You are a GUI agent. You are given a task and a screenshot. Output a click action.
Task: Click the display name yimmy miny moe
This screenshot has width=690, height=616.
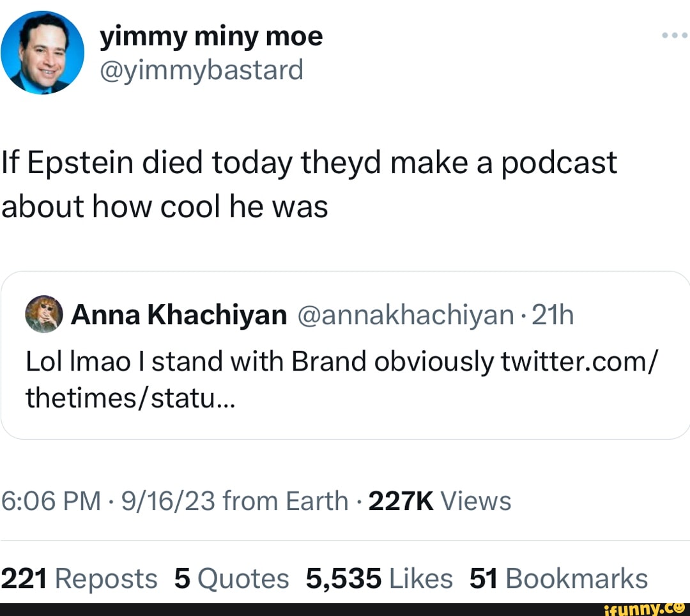[211, 35]
